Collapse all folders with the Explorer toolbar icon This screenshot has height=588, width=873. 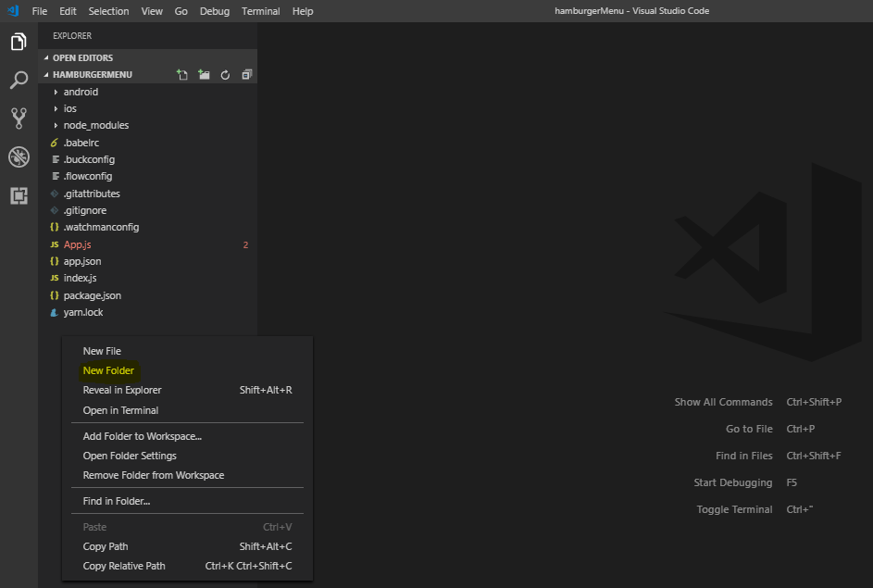pyautogui.click(x=246, y=74)
